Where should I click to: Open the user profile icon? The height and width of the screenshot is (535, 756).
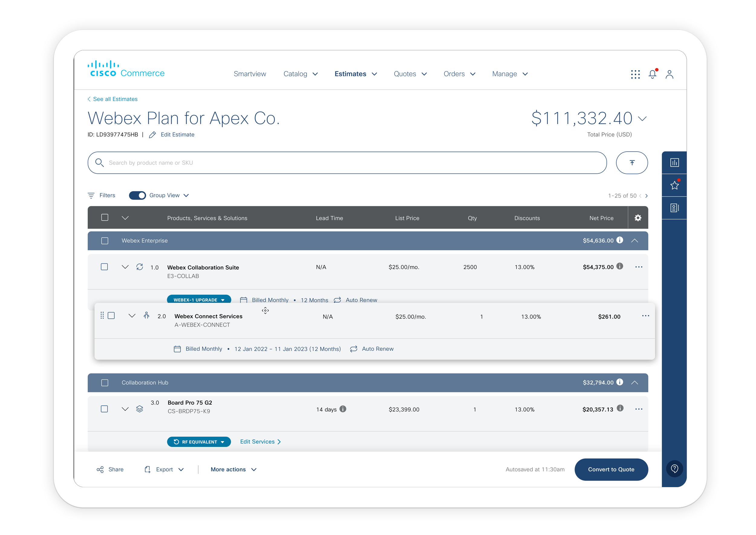pos(669,74)
